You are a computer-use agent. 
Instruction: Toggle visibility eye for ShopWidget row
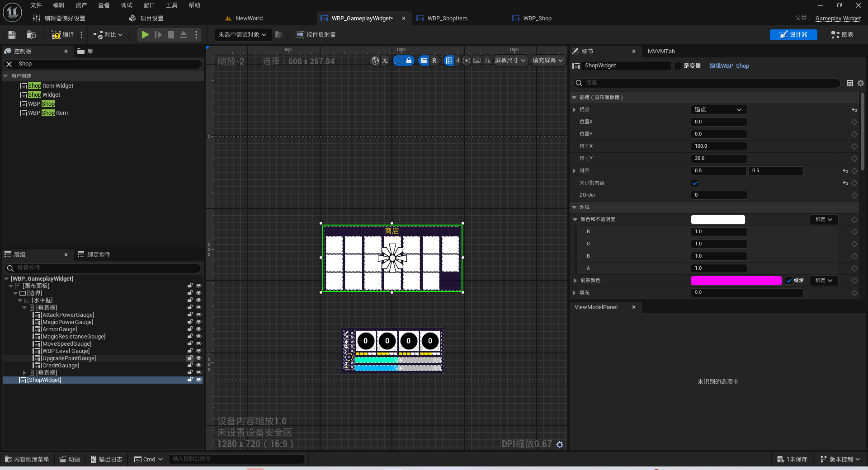coord(198,380)
